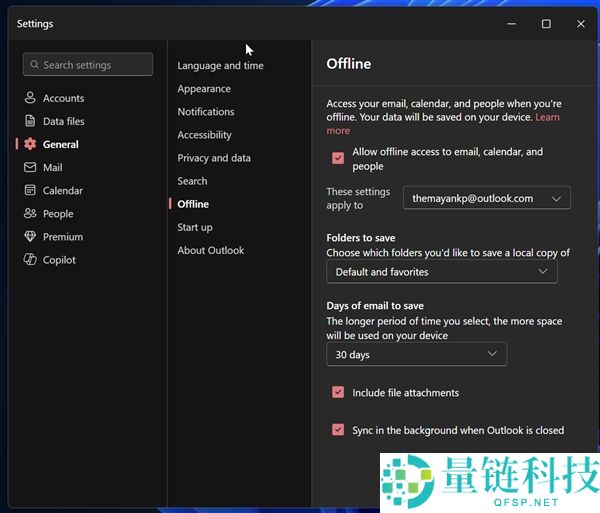This screenshot has height=513, width=600.
Task: Click the Days of email to save heading
Action: click(x=375, y=306)
